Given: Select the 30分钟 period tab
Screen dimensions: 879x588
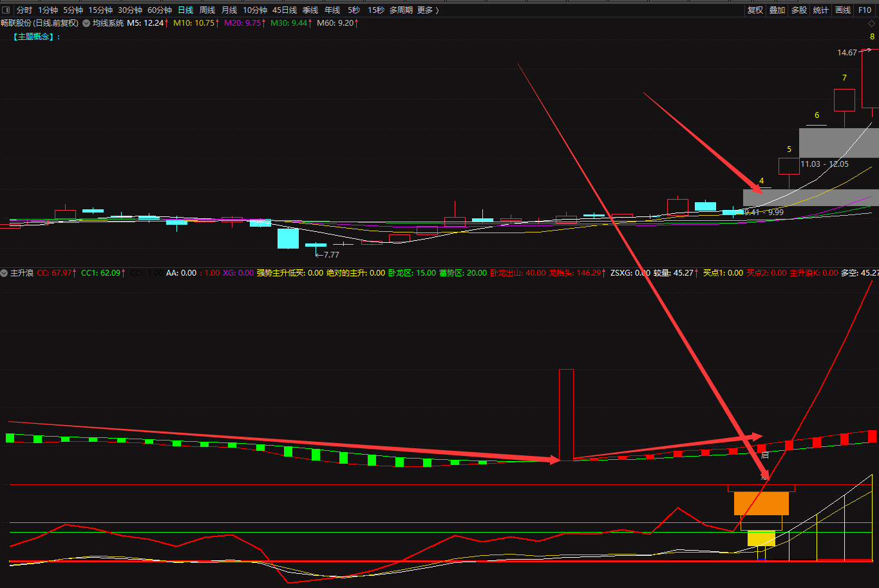Looking at the screenshot, I should pos(130,10).
